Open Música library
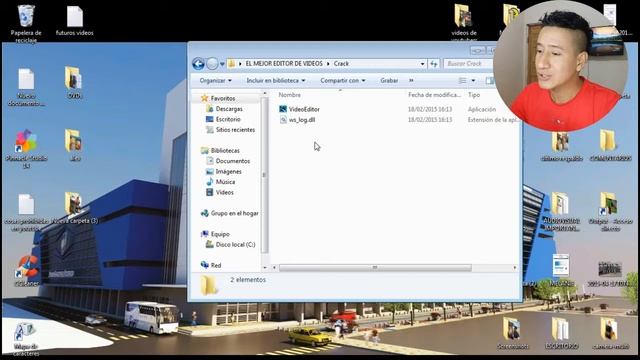The image size is (640, 360). [225, 182]
